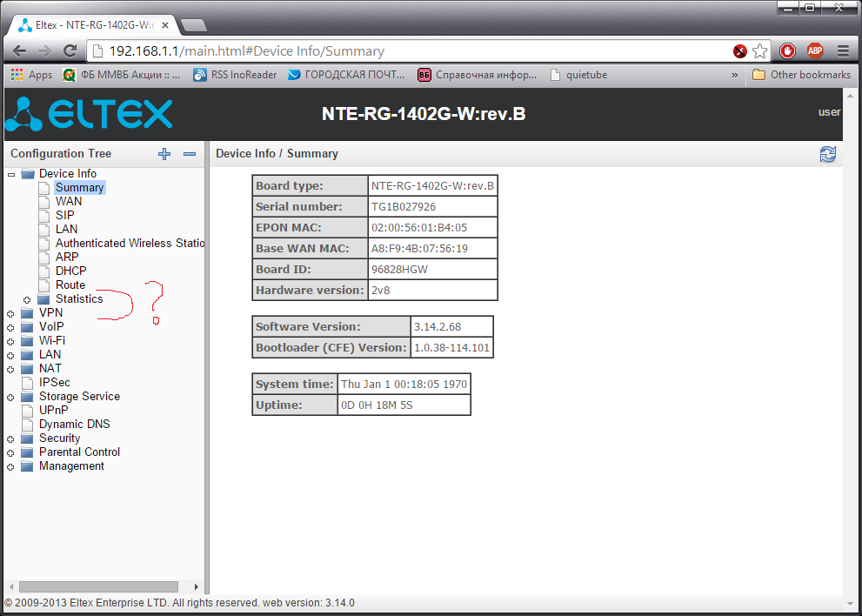862x616 pixels.
Task: Click the browser Back arrow
Action: pos(19,51)
